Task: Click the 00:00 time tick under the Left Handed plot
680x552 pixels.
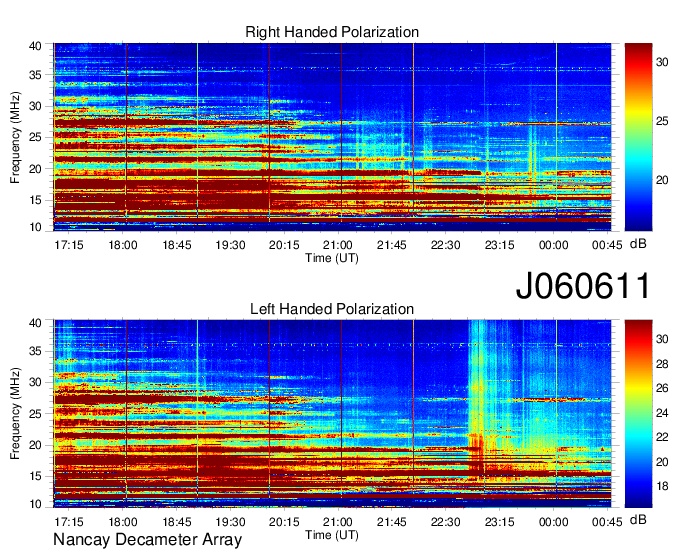Action: click(553, 522)
